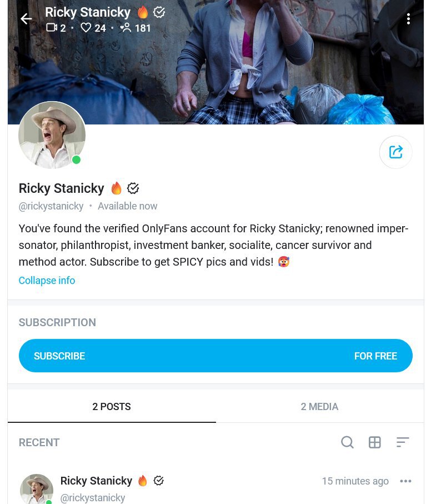
Task: Click the post author's small avatar
Action: tap(37, 489)
